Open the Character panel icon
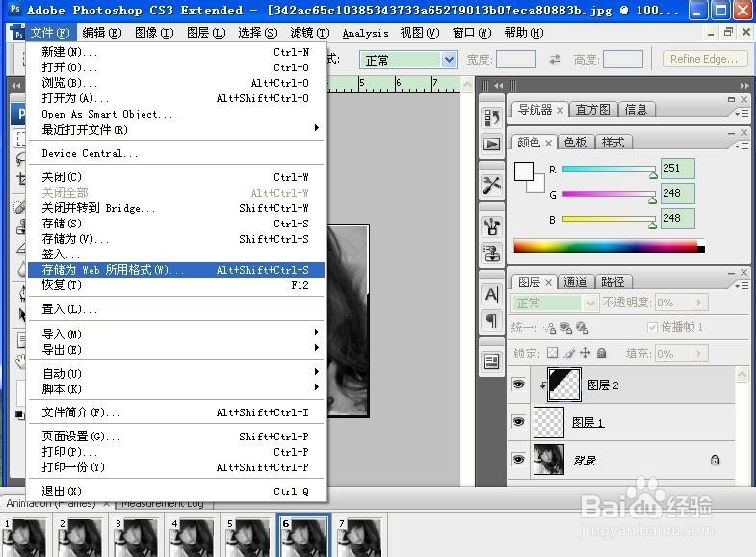The image size is (756, 557). point(492,294)
